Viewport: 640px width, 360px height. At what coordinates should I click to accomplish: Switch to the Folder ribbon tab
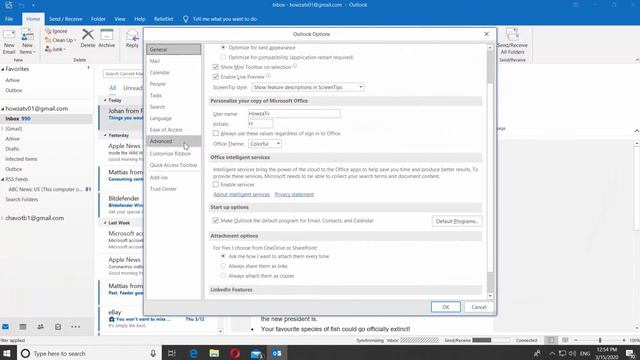pyautogui.click(x=98, y=19)
